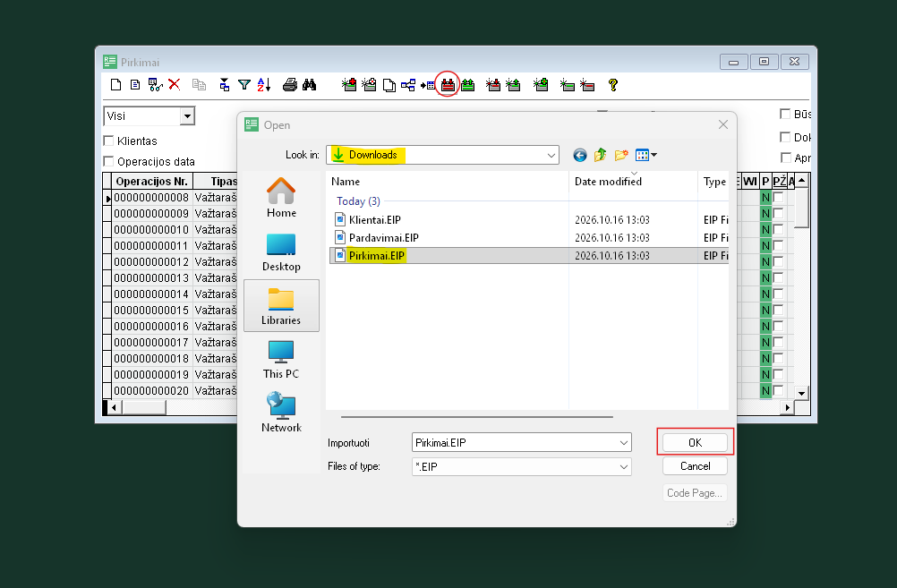Enable the Operacijos data checkbox
The image size is (897, 588).
[108, 161]
